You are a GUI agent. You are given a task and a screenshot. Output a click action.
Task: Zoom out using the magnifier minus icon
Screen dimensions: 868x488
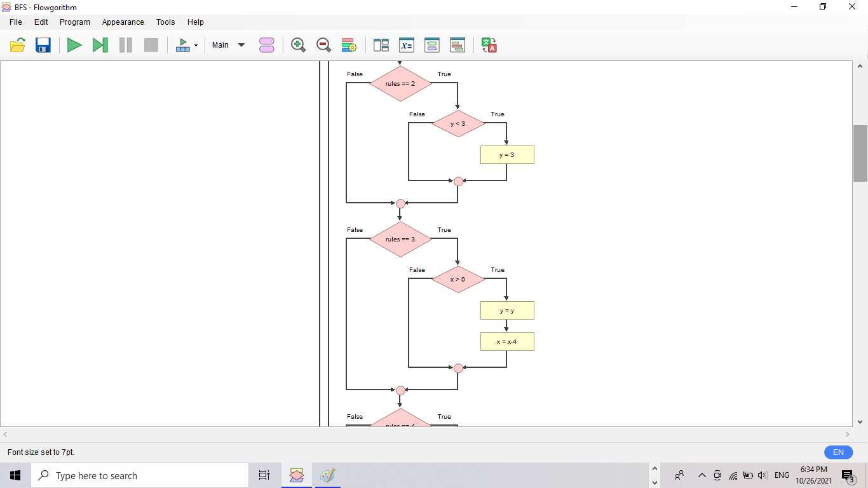click(x=323, y=45)
